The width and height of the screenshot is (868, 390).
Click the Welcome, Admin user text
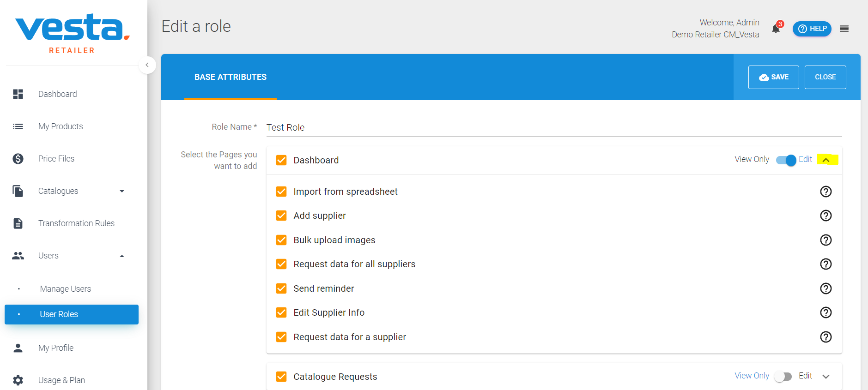click(x=729, y=23)
